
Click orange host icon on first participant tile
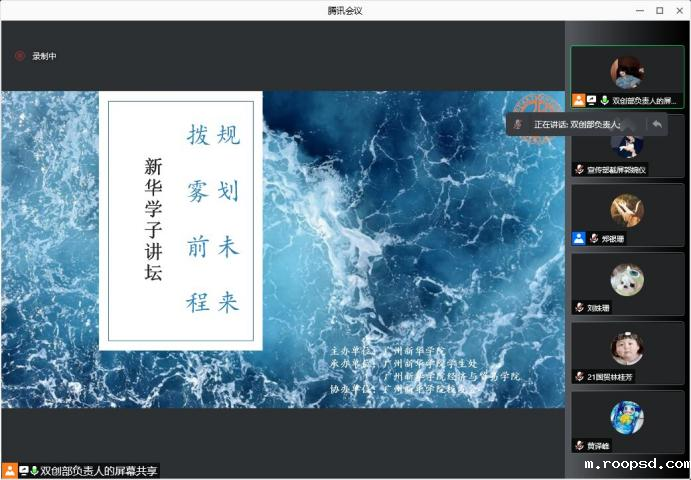point(579,100)
